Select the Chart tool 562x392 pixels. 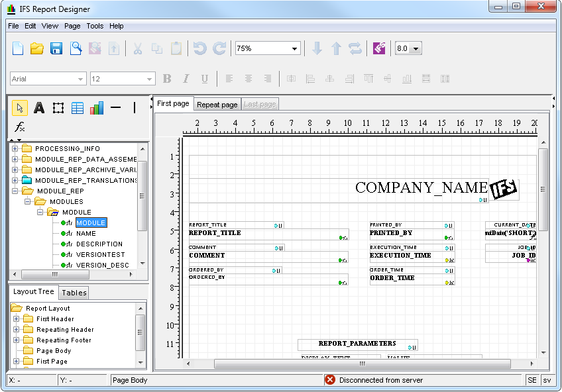click(97, 108)
